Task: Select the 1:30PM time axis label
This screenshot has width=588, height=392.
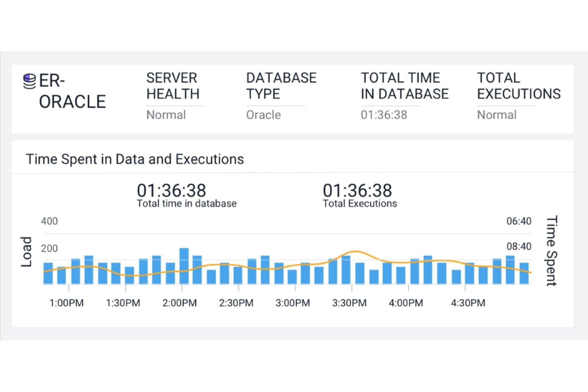Action: coord(123,303)
